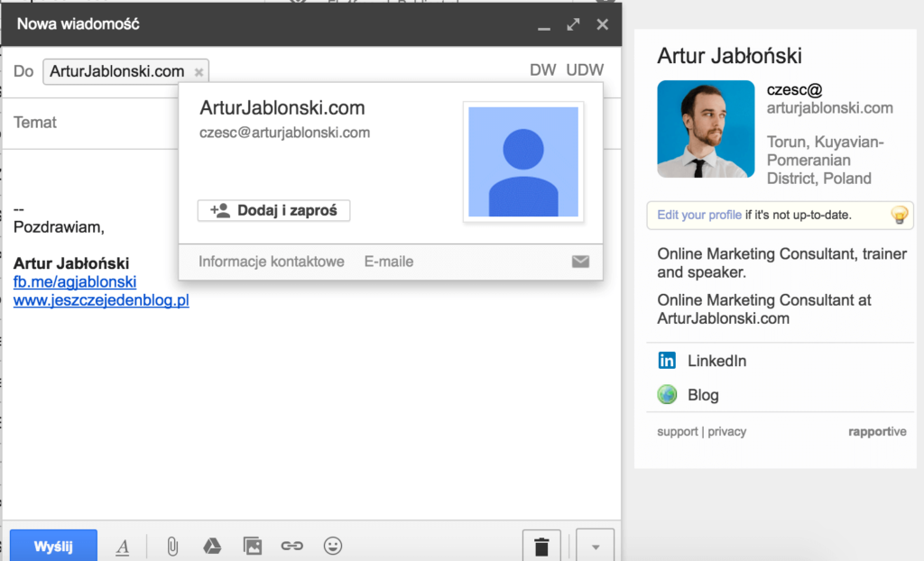Open Rapportive support link
This screenshot has height=561, width=924.
click(x=677, y=432)
